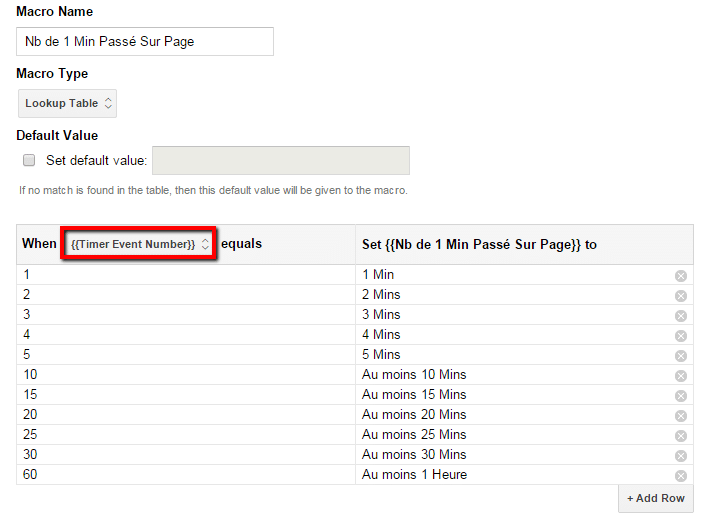
Task: Click the '4 Mins' output cell
Action: [510, 335]
